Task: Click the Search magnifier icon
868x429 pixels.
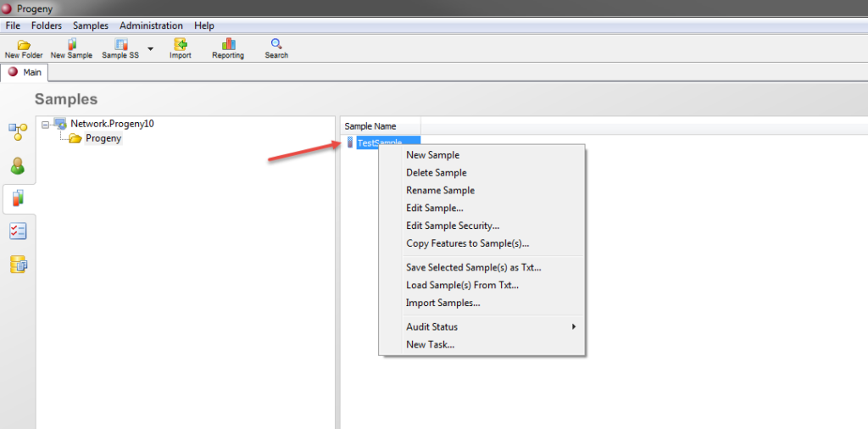Action: click(276, 44)
